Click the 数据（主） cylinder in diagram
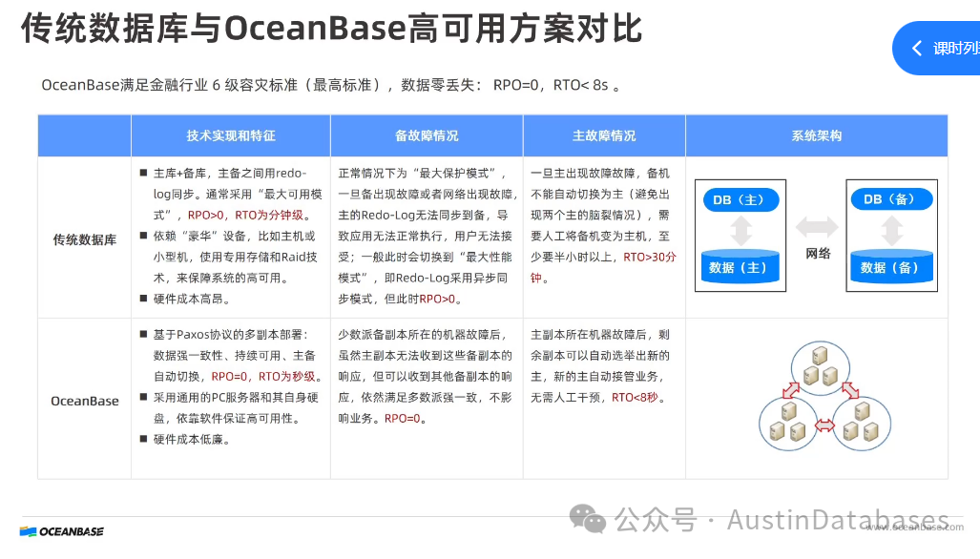Image resolution: width=980 pixels, height=559 pixels. pos(740,267)
